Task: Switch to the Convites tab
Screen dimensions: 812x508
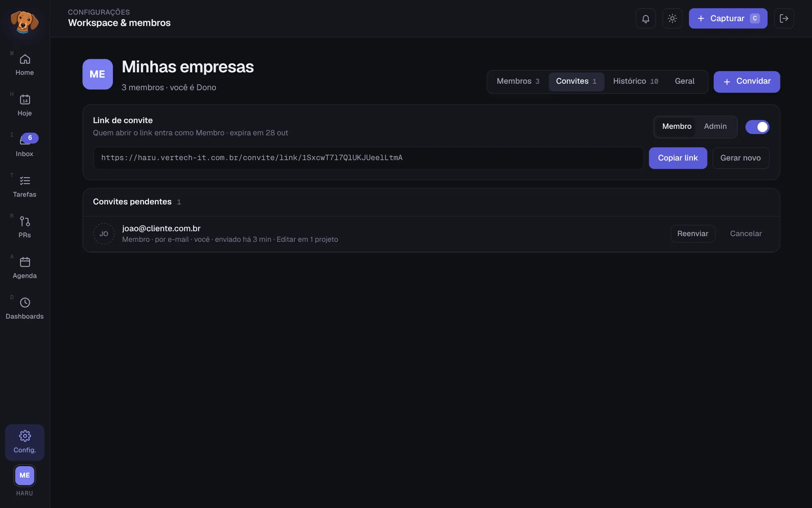Action: point(576,81)
